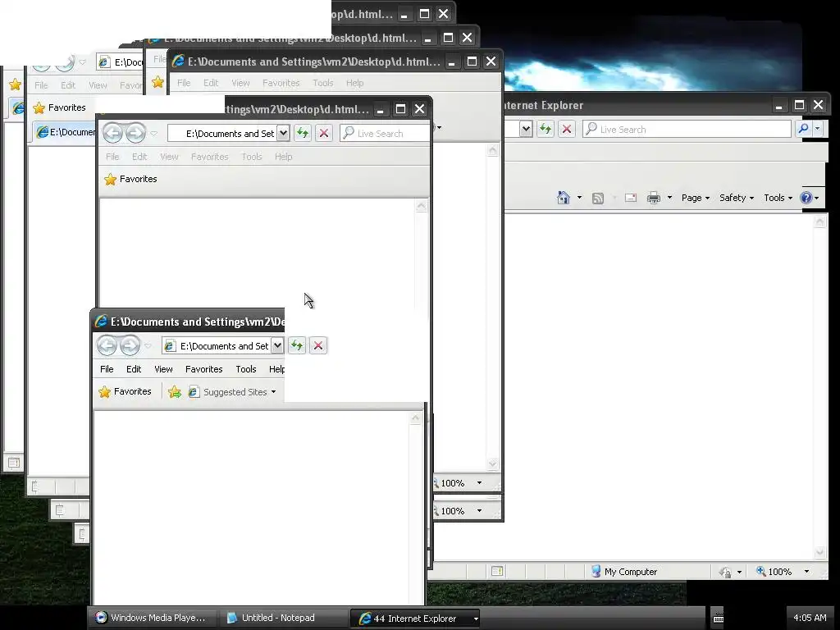Viewport: 840px width, 630px height.
Task: Click Back in the inactive window with Live Search
Action: 113,133
